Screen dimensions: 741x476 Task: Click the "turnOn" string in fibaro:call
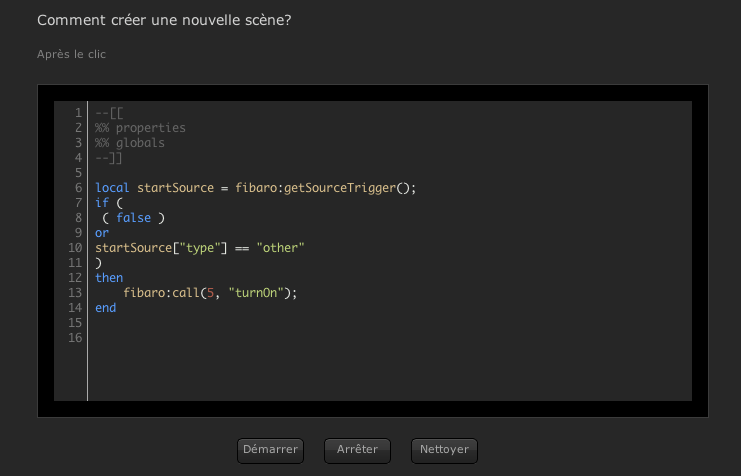click(256, 293)
